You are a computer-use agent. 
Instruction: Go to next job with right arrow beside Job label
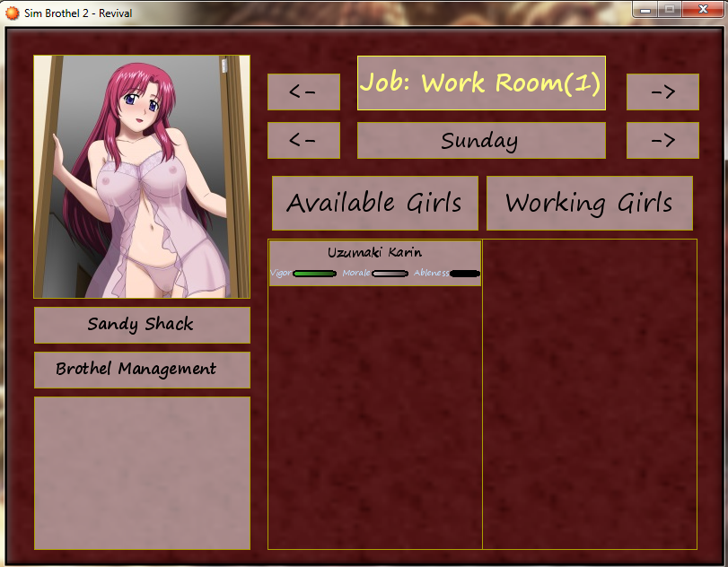tap(662, 92)
